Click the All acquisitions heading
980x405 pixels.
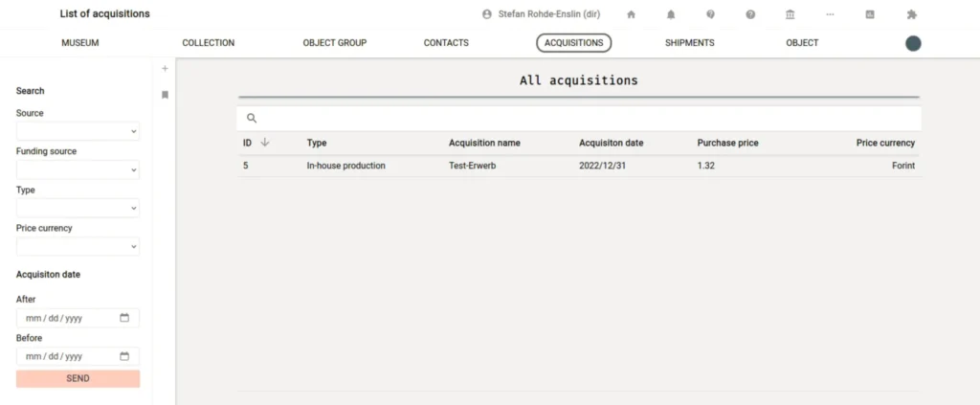click(579, 80)
